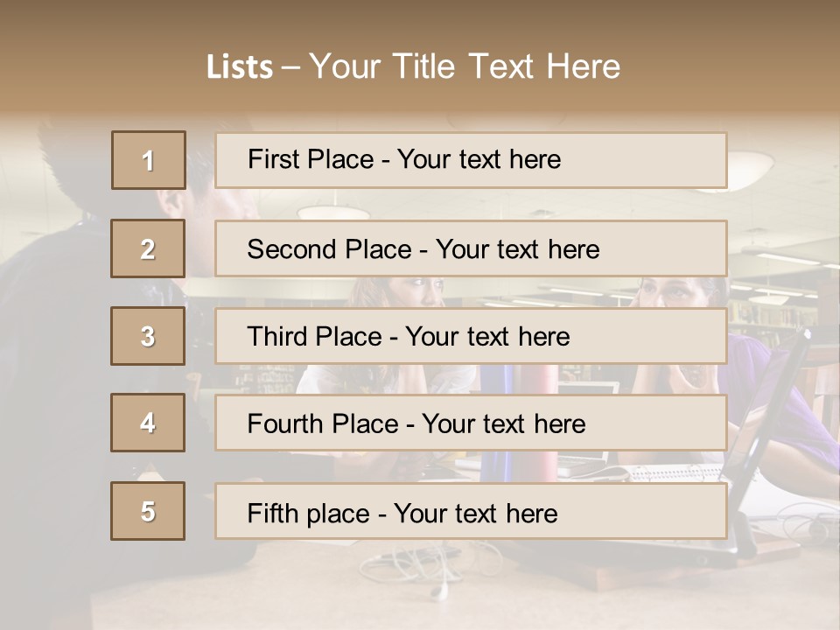
Task: Select the number 2 box
Action: 148,249
